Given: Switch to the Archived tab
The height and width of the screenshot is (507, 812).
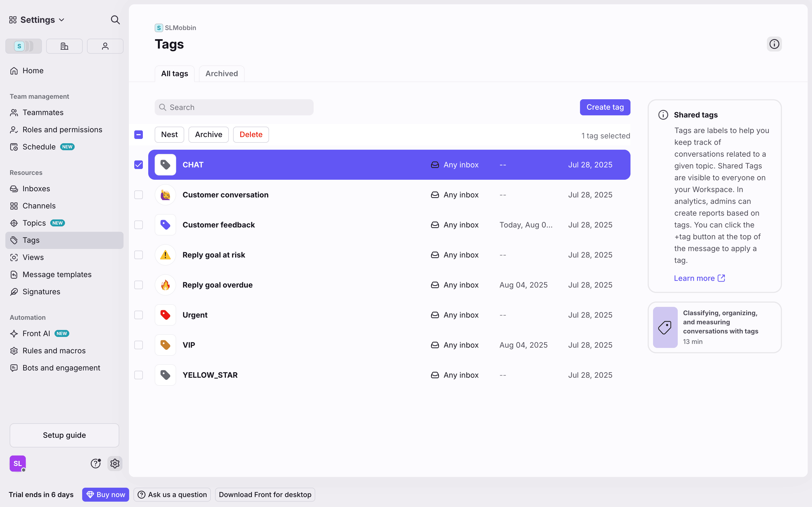Looking at the screenshot, I should pos(222,74).
